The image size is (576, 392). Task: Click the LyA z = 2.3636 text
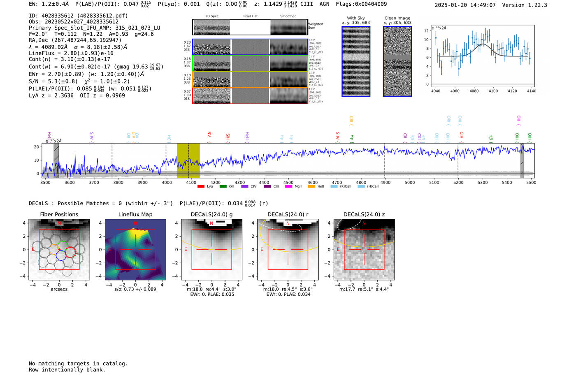(x=51, y=95)
